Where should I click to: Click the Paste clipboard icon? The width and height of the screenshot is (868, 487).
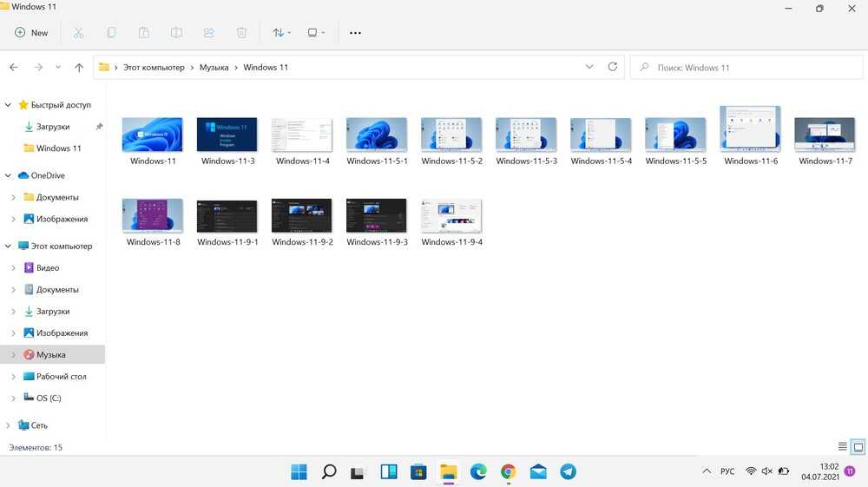point(144,33)
